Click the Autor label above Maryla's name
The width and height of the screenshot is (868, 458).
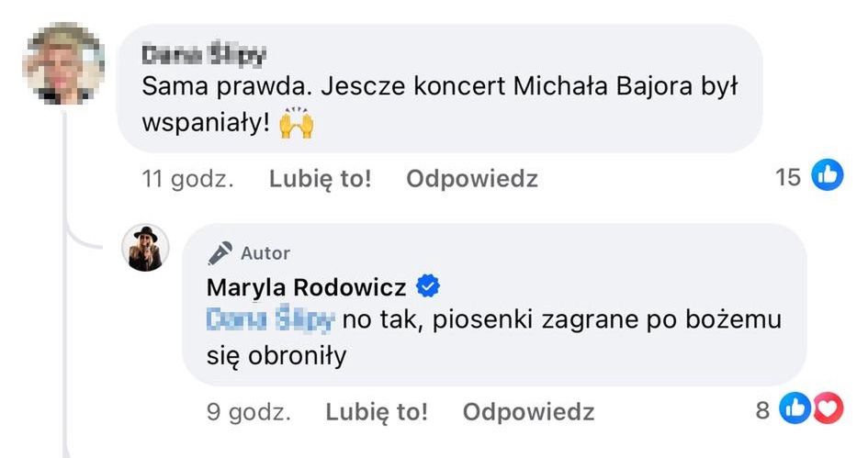coord(265,252)
